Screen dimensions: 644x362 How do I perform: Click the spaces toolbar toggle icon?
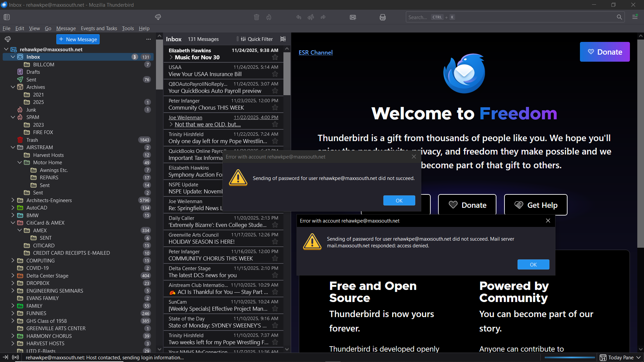[x=7, y=17]
